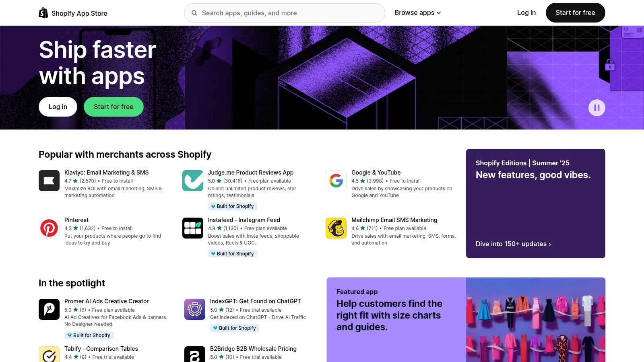Click the Mailchimp monkey icon
This screenshot has width=644, height=362.
pos(336,228)
